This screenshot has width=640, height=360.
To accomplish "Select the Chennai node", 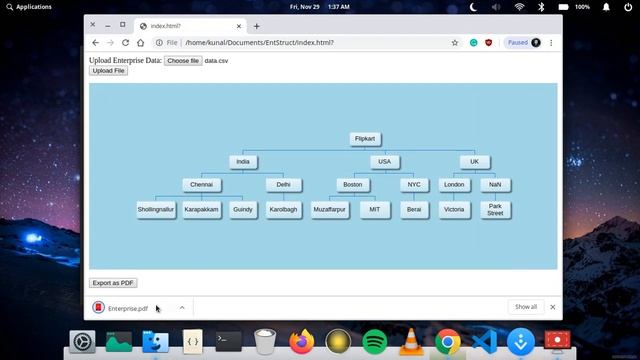I will [202, 184].
